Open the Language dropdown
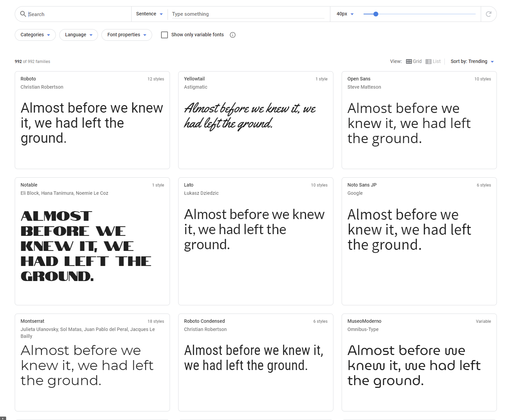 pyautogui.click(x=78, y=35)
